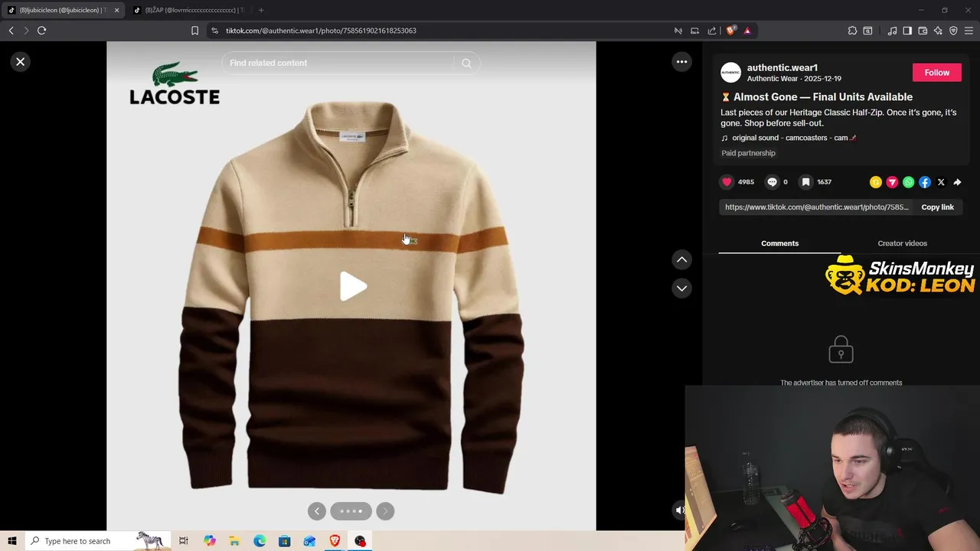Image resolution: width=980 pixels, height=551 pixels.
Task: Launch Copilot from taskbar
Action: pos(210,541)
